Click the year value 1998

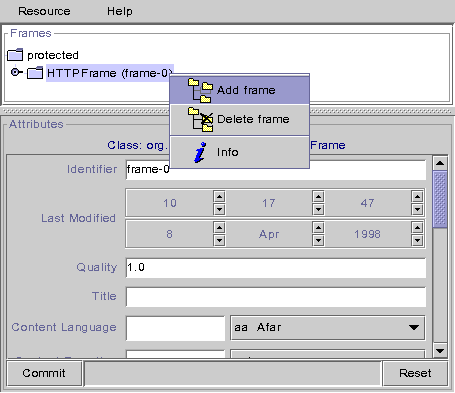(367, 234)
